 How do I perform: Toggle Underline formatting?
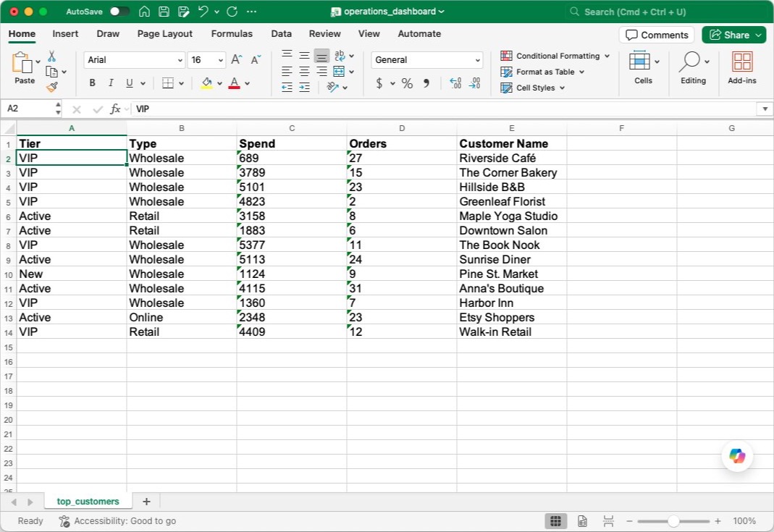coord(130,83)
